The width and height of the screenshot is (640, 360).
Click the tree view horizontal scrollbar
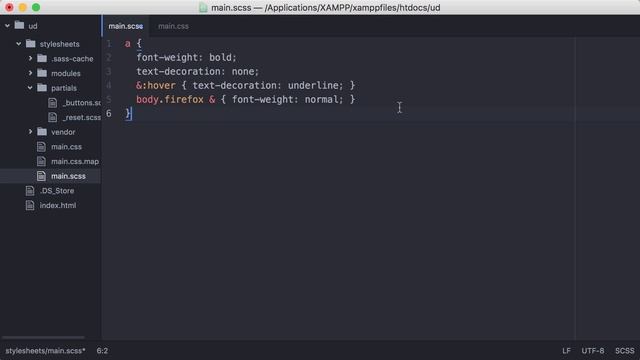(43, 337)
